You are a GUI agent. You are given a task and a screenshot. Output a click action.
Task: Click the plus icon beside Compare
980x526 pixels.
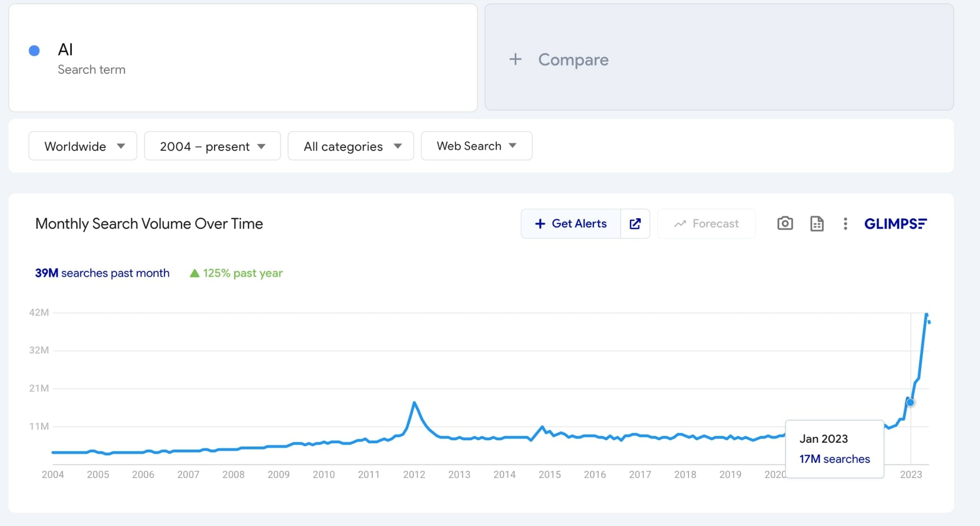pos(515,59)
